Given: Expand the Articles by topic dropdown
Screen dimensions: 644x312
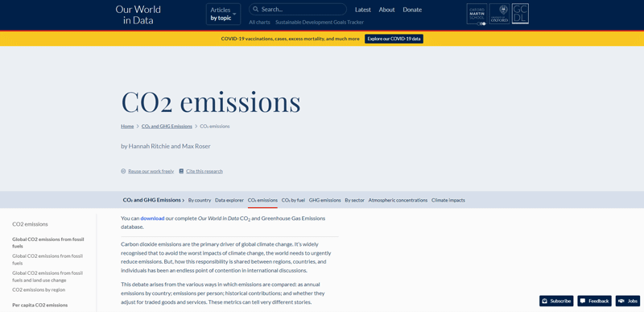Looking at the screenshot, I should click(x=224, y=14).
